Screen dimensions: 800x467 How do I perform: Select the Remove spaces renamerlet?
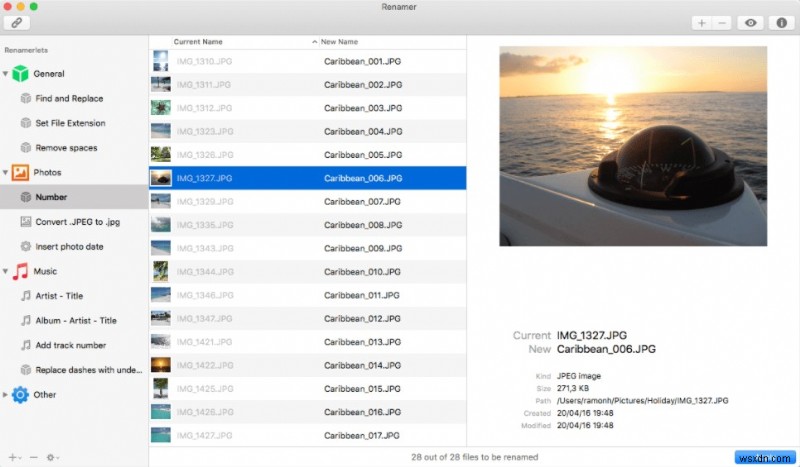66,148
